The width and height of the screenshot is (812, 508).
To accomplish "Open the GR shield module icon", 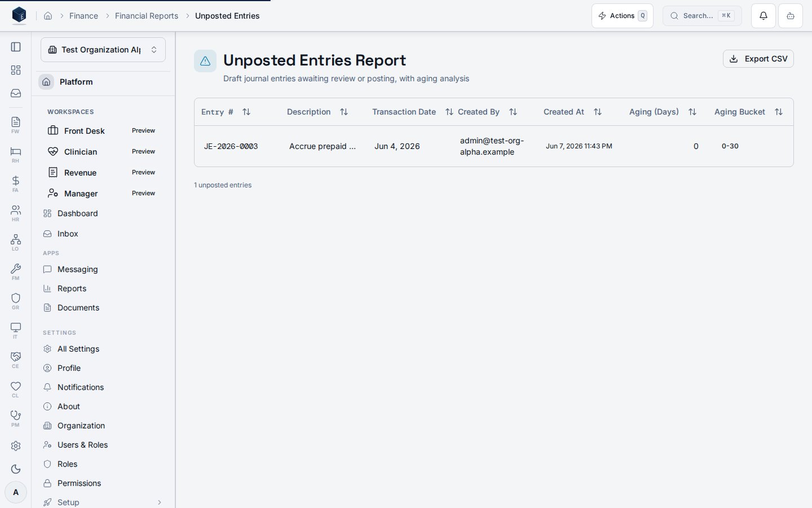I will click(16, 301).
